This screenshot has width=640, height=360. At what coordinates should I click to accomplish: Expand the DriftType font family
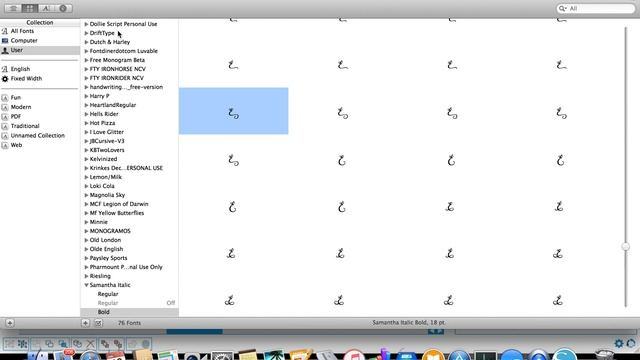87,33
